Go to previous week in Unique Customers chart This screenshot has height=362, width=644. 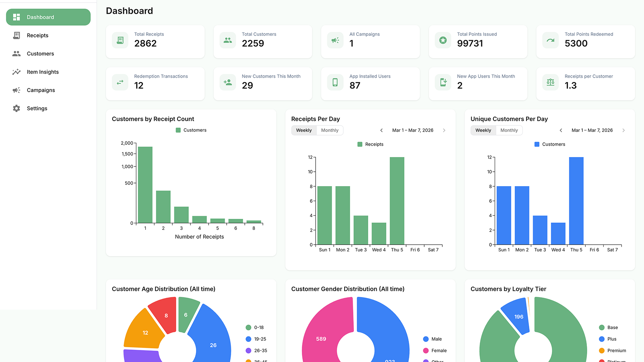click(x=561, y=130)
